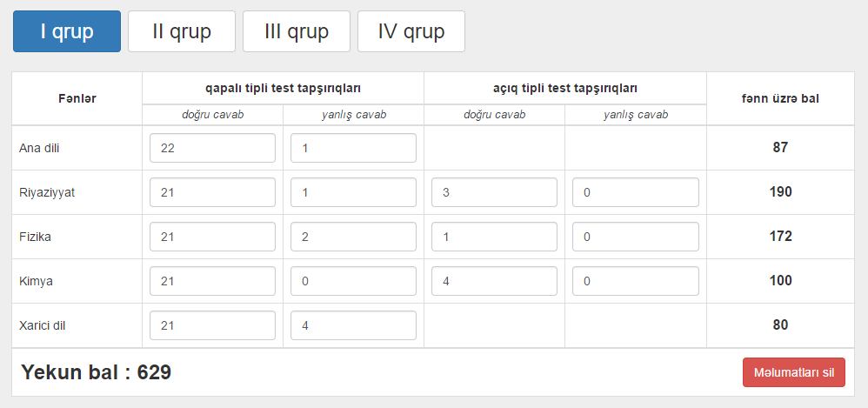Screen dimensions: 868x408
Task: Click Riyaziyyat open-type wrong answers field
Action: [636, 192]
